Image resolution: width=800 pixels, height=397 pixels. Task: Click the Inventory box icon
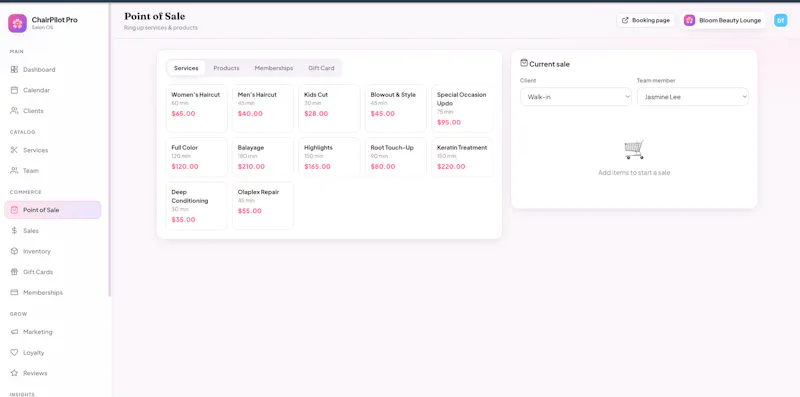coord(14,251)
